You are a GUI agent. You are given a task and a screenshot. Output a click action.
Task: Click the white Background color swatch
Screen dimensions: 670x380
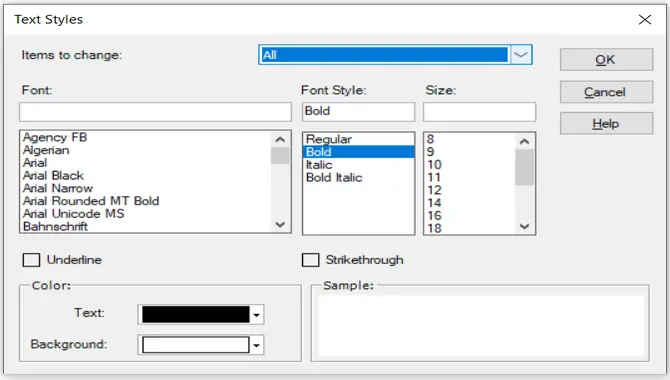pyautogui.click(x=196, y=345)
